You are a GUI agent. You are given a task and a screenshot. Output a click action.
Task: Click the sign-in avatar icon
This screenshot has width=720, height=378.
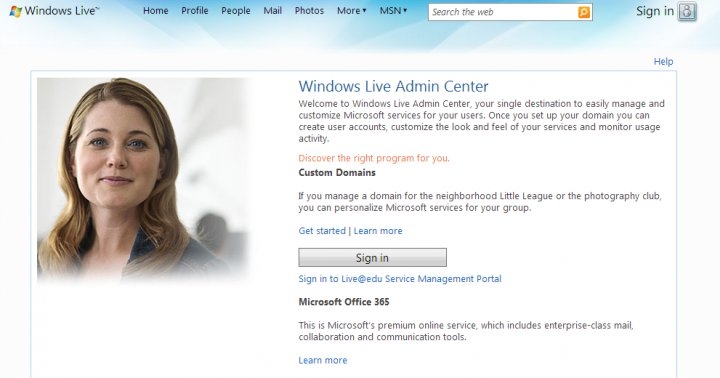point(687,11)
